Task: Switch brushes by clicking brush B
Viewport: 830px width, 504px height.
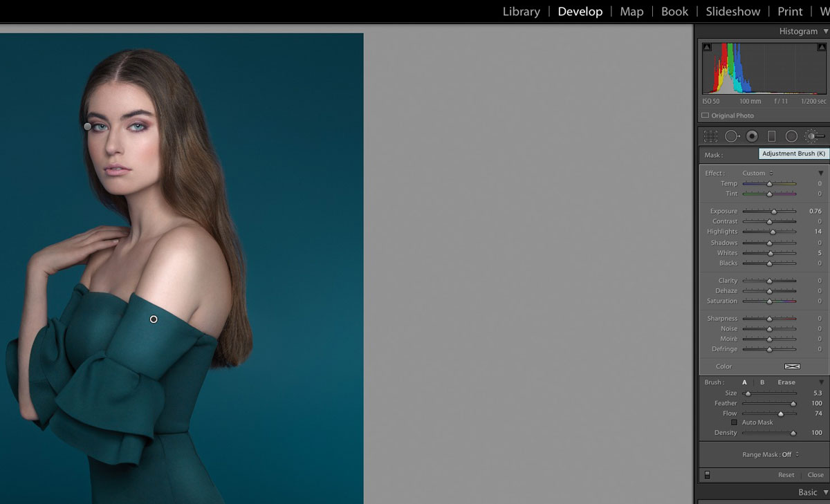Action: tap(762, 382)
